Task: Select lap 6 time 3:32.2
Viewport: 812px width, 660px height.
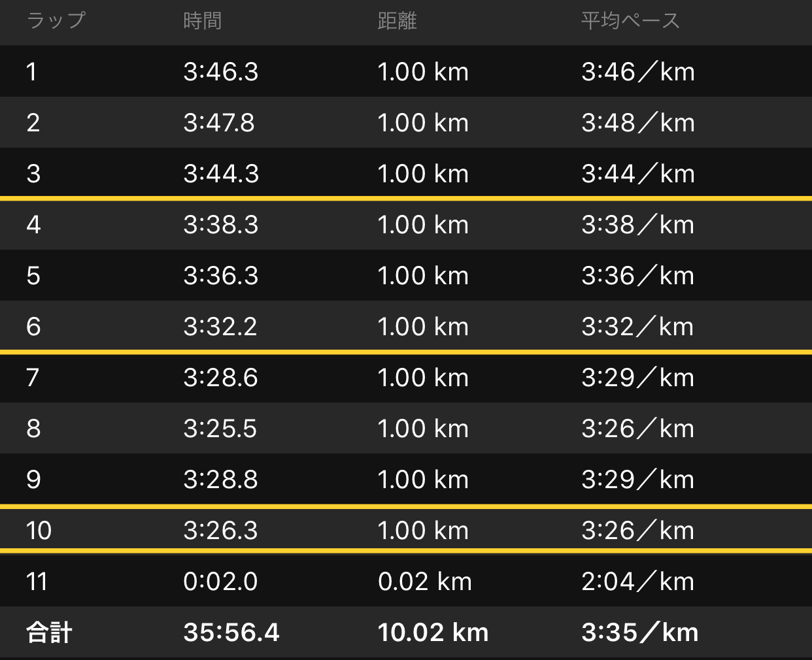Action: click(x=220, y=327)
